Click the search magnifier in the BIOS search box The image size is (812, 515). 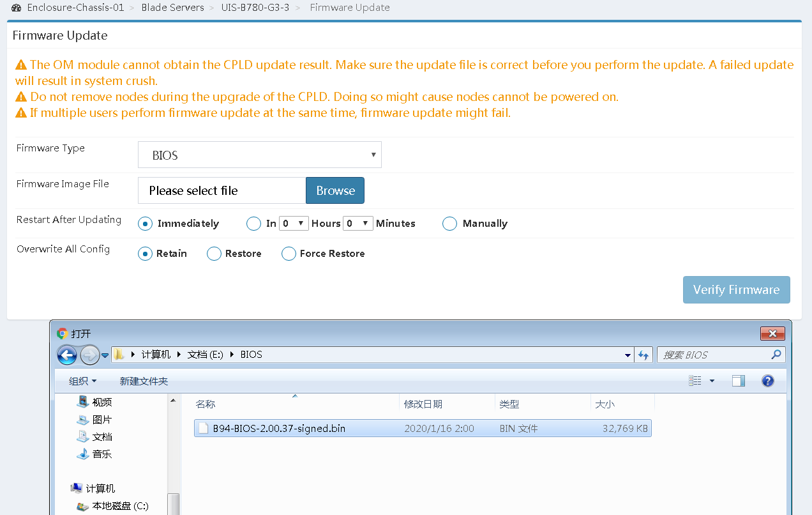(x=776, y=355)
